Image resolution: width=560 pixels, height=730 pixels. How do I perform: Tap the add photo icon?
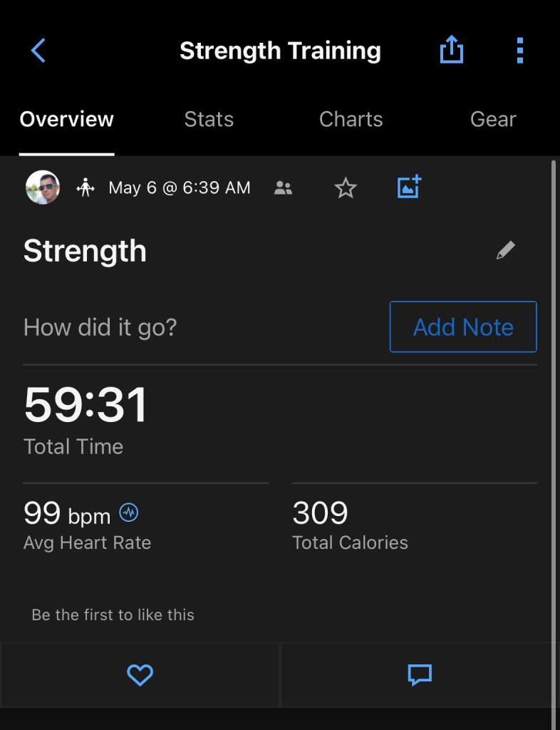(x=409, y=187)
